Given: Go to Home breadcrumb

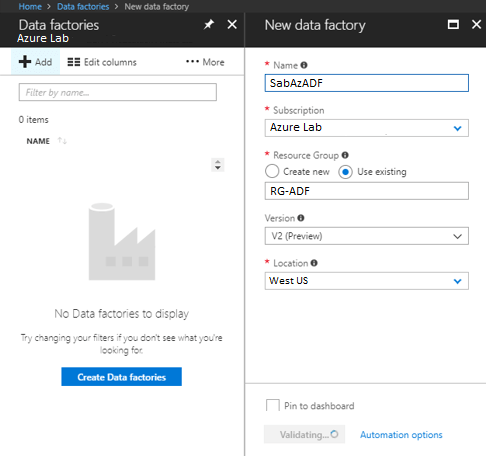Looking at the screenshot, I should (30, 7).
